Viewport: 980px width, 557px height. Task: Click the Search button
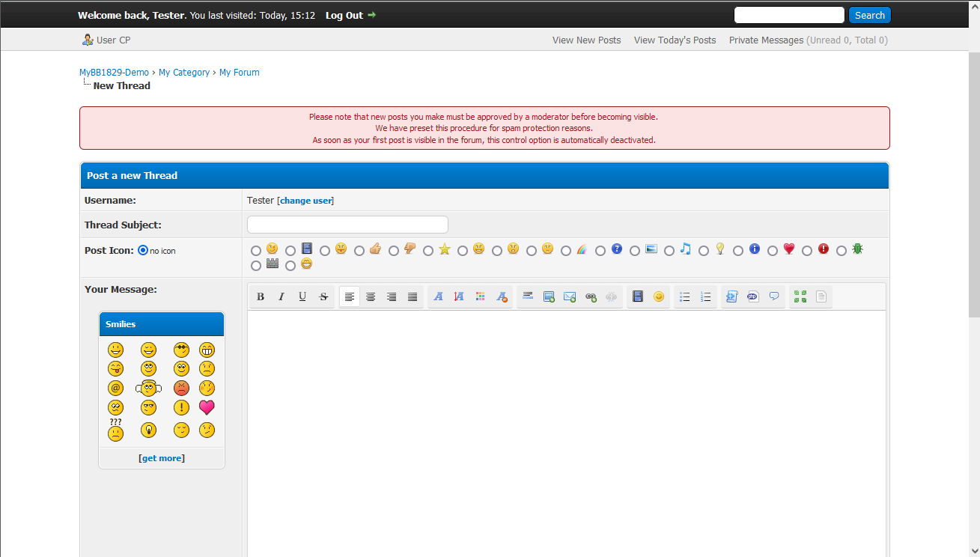click(869, 15)
